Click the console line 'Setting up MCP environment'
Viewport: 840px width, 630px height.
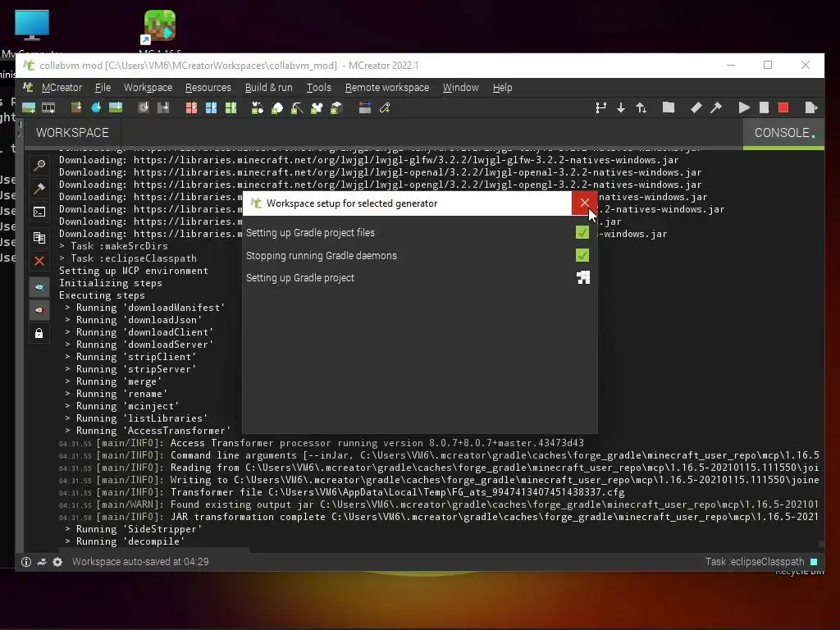(x=134, y=271)
